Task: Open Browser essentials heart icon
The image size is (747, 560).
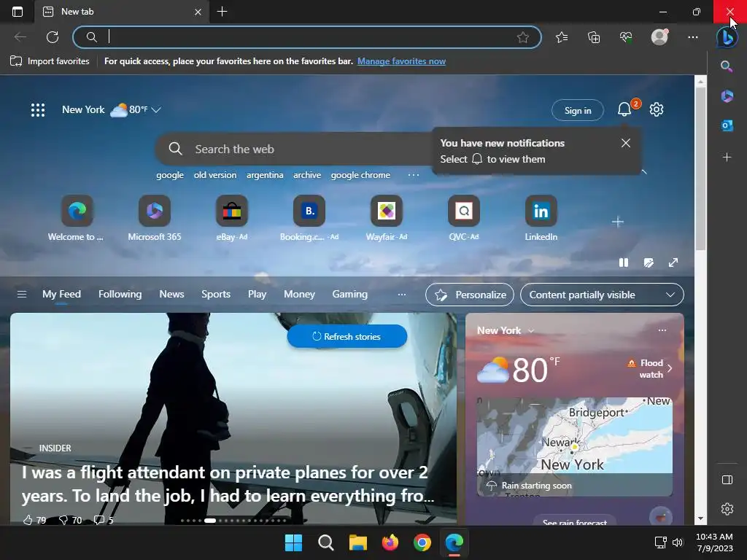Action: tap(626, 37)
